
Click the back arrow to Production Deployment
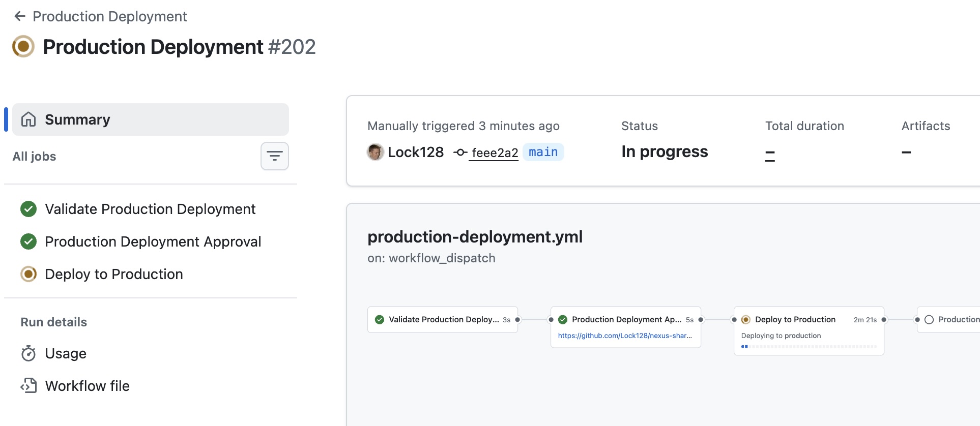coord(20,16)
